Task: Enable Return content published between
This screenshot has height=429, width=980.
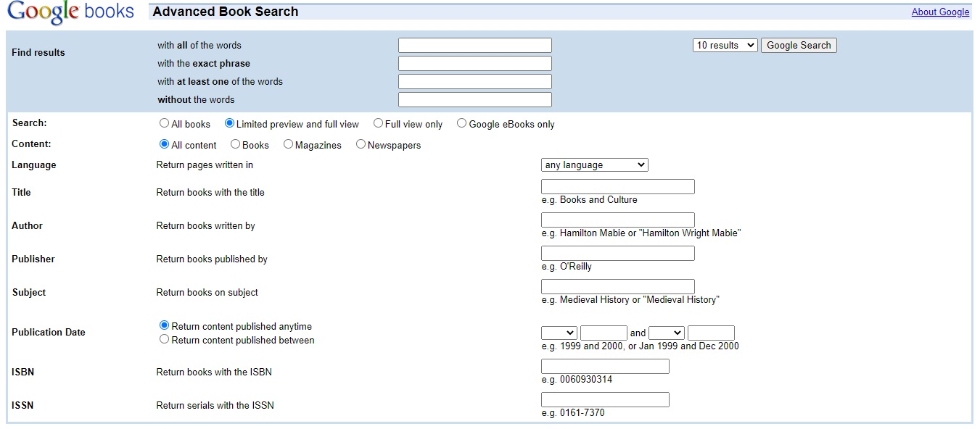Action: point(165,340)
